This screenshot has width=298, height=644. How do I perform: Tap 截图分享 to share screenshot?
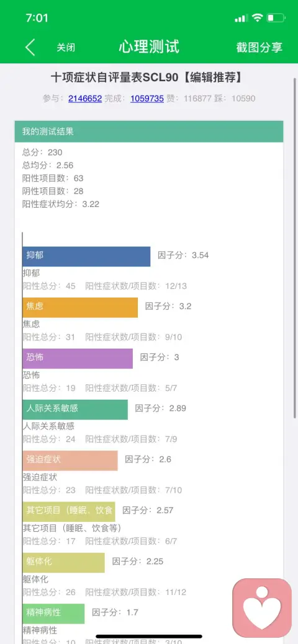(x=260, y=47)
